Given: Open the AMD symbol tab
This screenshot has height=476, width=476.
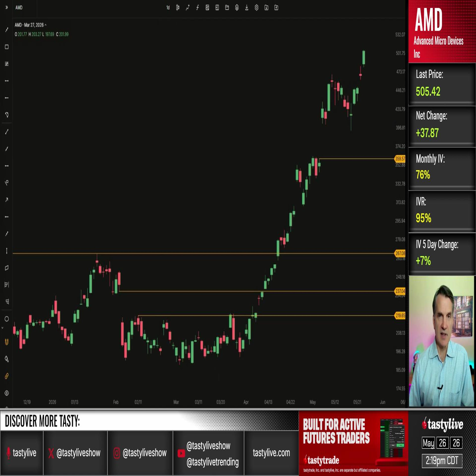Looking at the screenshot, I should (x=19, y=8).
